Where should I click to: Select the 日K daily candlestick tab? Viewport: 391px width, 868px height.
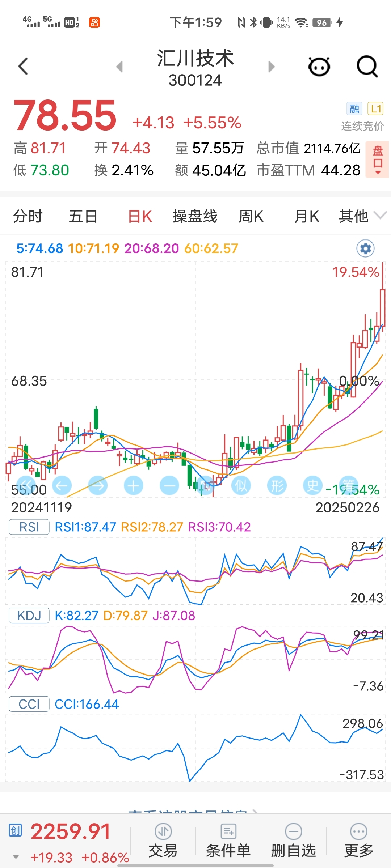140,217
